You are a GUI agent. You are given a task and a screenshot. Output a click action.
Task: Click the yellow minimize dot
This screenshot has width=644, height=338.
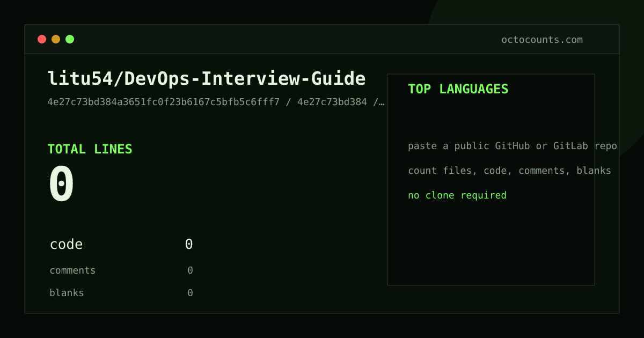[x=56, y=39]
